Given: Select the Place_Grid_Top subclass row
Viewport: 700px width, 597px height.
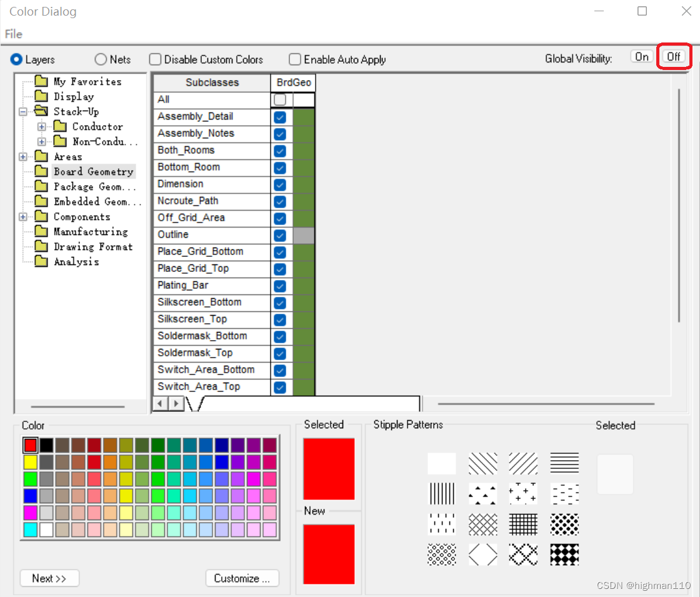Looking at the screenshot, I should (x=212, y=269).
